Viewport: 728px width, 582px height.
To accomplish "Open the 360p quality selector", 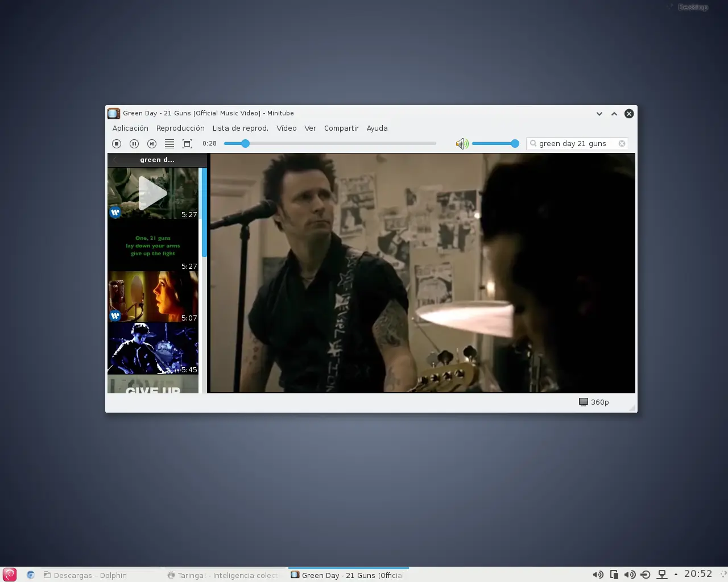I will pyautogui.click(x=594, y=402).
